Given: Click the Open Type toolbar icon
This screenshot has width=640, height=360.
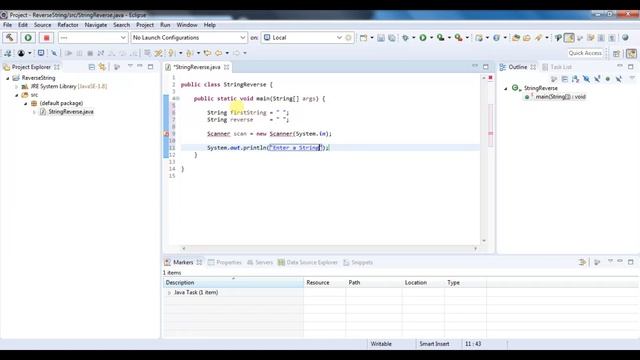Looking at the screenshot, I should tap(516, 38).
